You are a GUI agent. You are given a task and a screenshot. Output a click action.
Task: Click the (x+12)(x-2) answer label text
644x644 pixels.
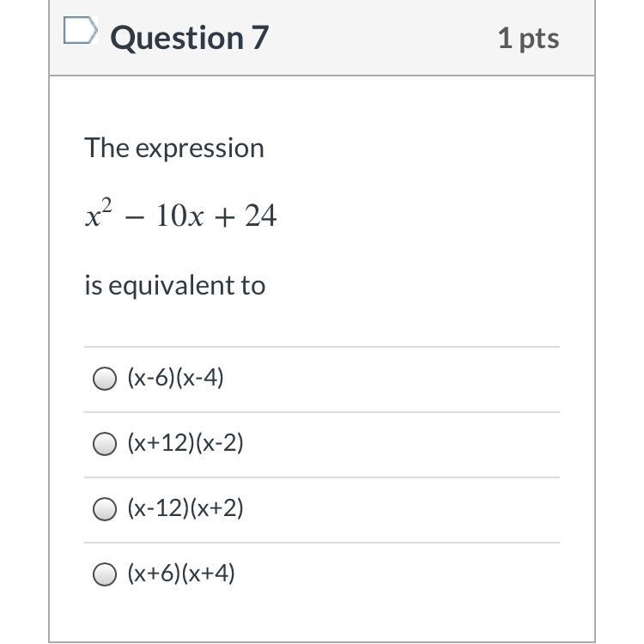(185, 443)
